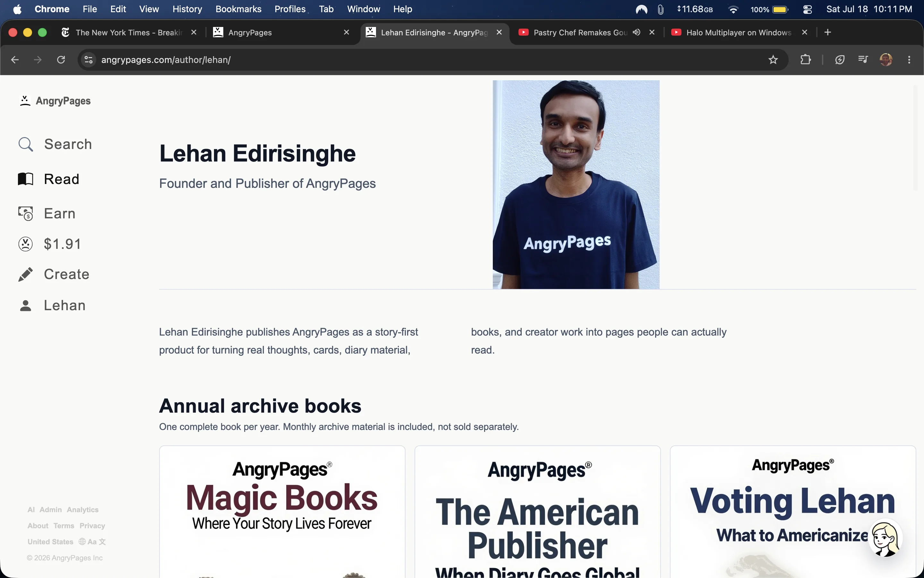
Task: Switch to the AngryPages tab
Action: tap(281, 32)
